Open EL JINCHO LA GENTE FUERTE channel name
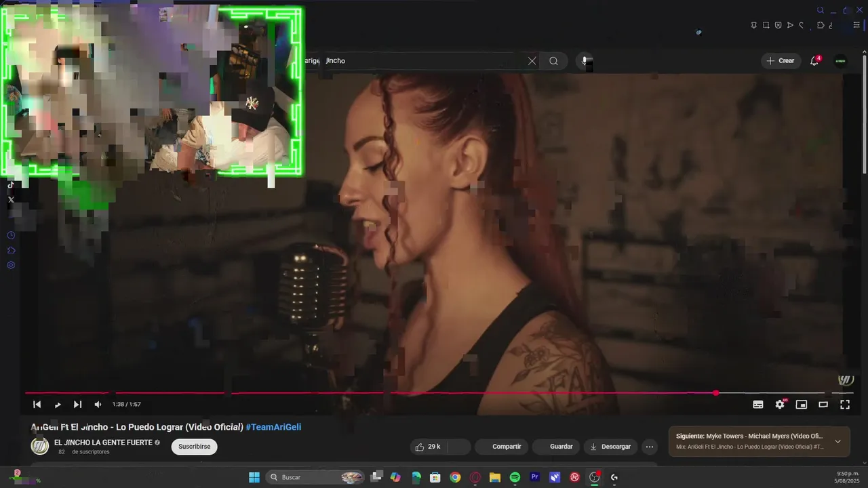The height and width of the screenshot is (488, 868). pos(103,443)
